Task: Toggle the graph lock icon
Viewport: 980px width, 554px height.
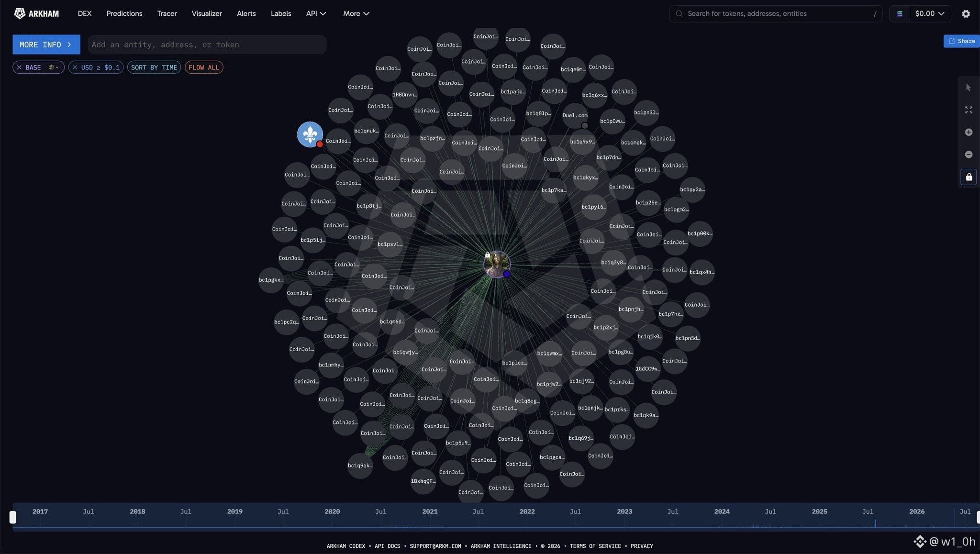Action: [x=969, y=177]
